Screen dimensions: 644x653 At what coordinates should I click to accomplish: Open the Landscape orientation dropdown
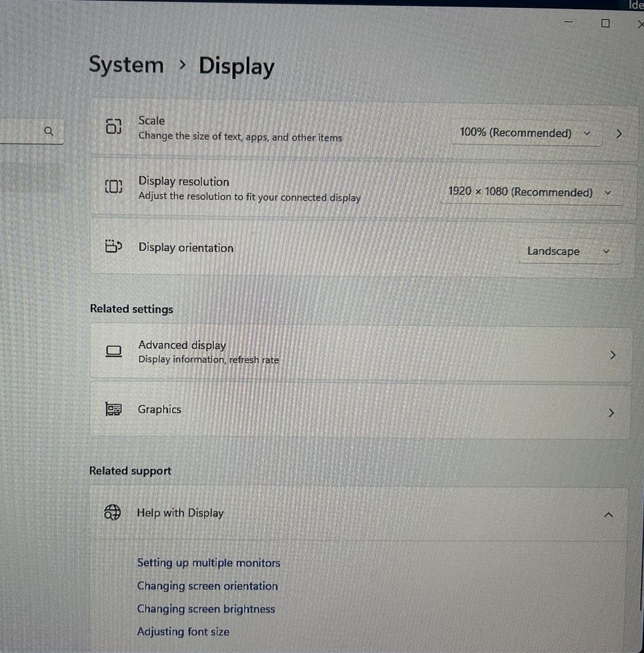[568, 252]
